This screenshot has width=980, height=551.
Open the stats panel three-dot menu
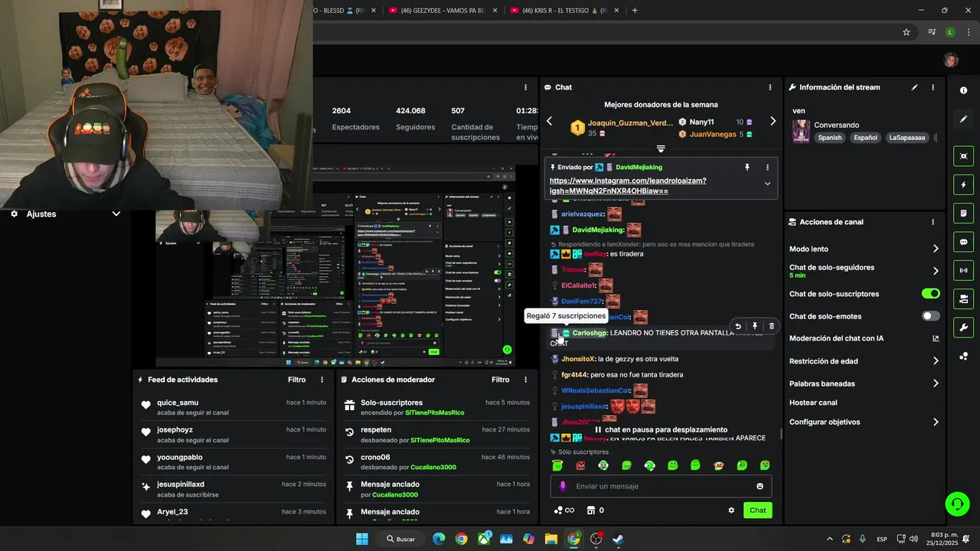(525, 87)
